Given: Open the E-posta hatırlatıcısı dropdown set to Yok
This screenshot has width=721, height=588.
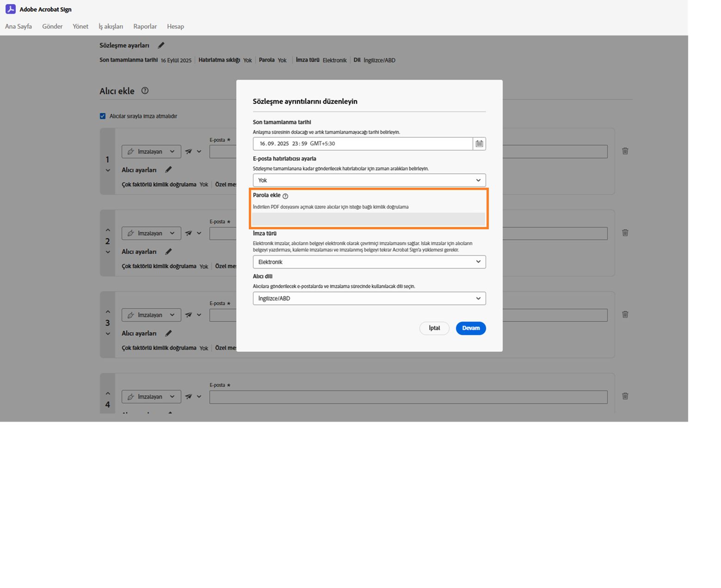Looking at the screenshot, I should tap(369, 180).
